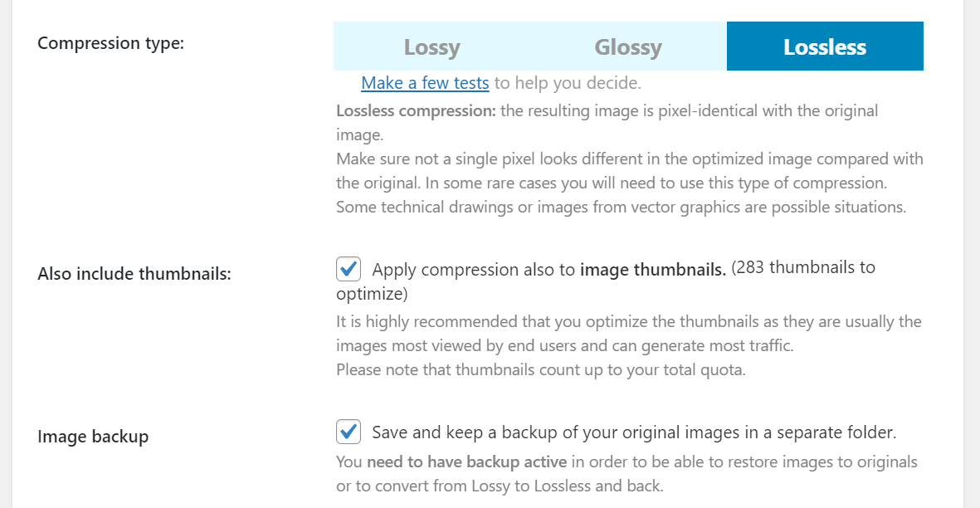
Task: Select the Lossy compression type
Action: pos(431,46)
